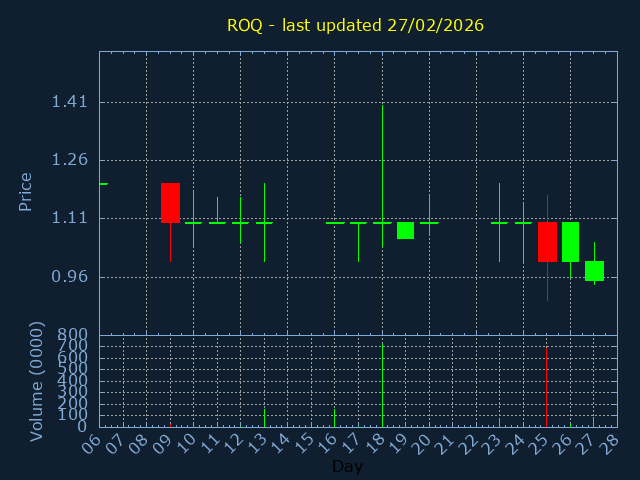640x480 pixels.
Task: Click the long upper wick on day 18
Action: pos(382,160)
